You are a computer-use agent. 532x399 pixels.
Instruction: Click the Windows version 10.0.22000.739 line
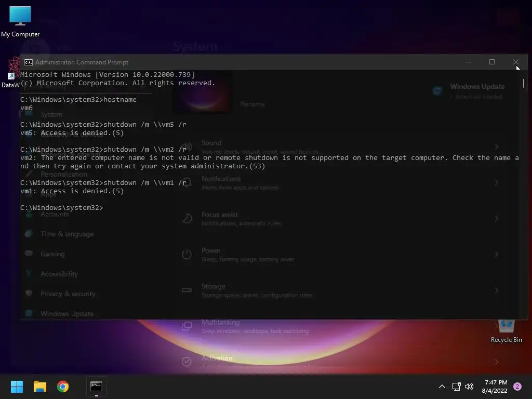click(108, 75)
